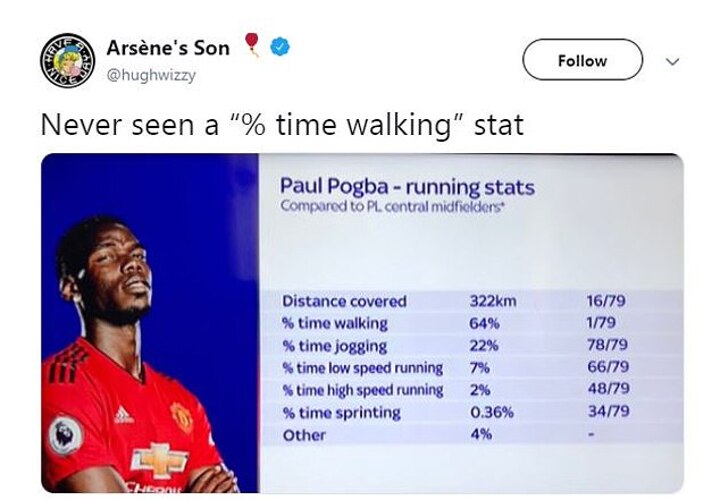
Task: Click the Adidas logo on the jersey
Action: [x=125, y=413]
